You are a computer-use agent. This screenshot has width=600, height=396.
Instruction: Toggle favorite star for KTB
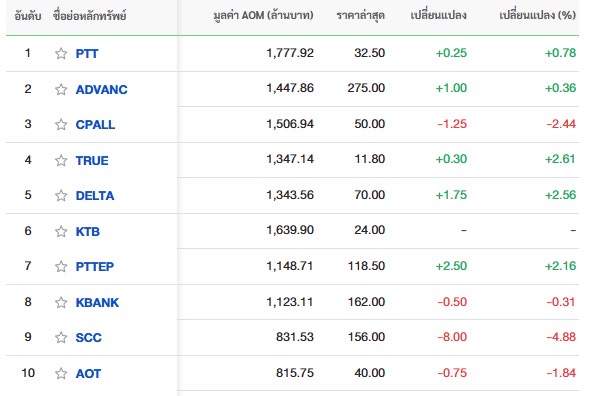pyautogui.click(x=61, y=231)
